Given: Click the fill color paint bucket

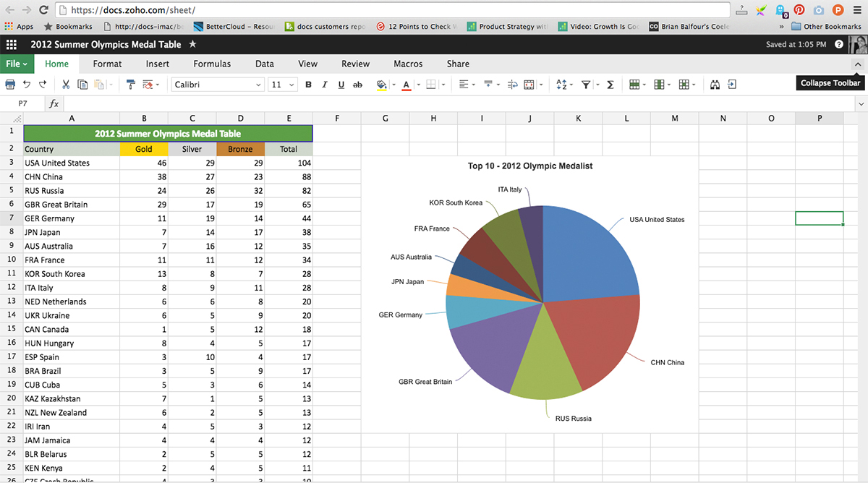Looking at the screenshot, I should click(x=381, y=85).
